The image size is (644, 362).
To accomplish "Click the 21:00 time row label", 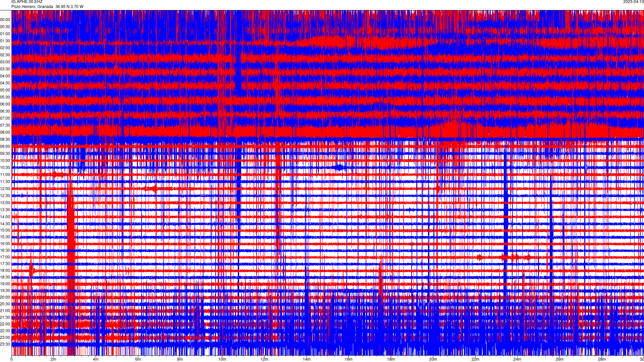I will coord(5,311).
